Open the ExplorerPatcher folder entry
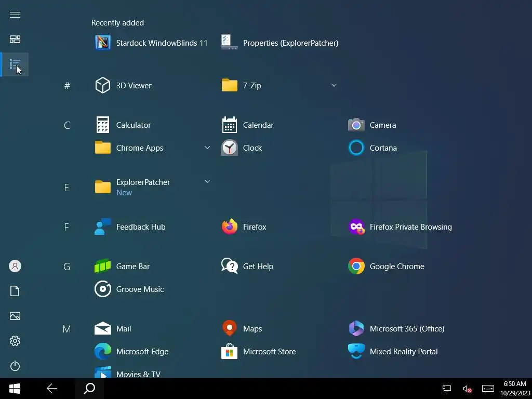Screen dimensions: 532x399 point(152,187)
